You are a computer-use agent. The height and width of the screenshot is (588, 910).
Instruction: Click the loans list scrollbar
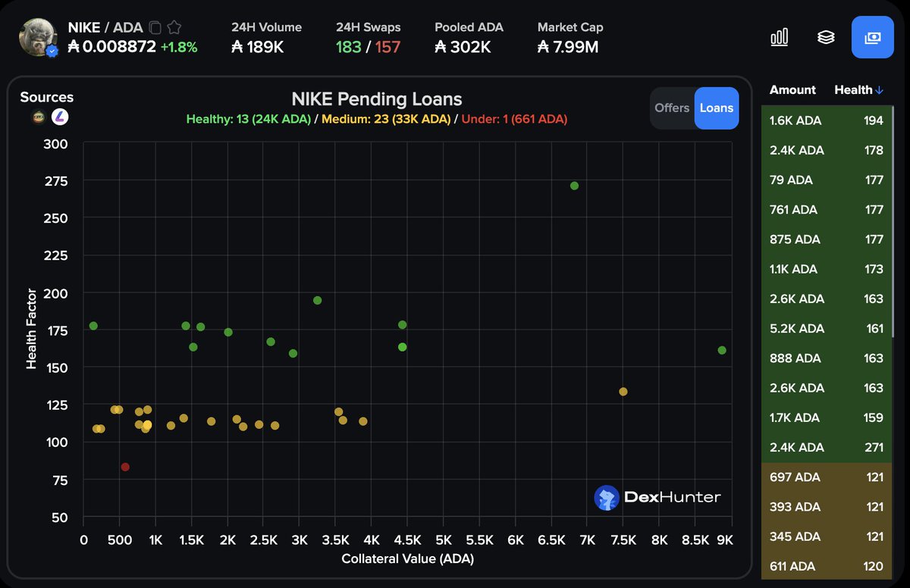tap(893, 221)
